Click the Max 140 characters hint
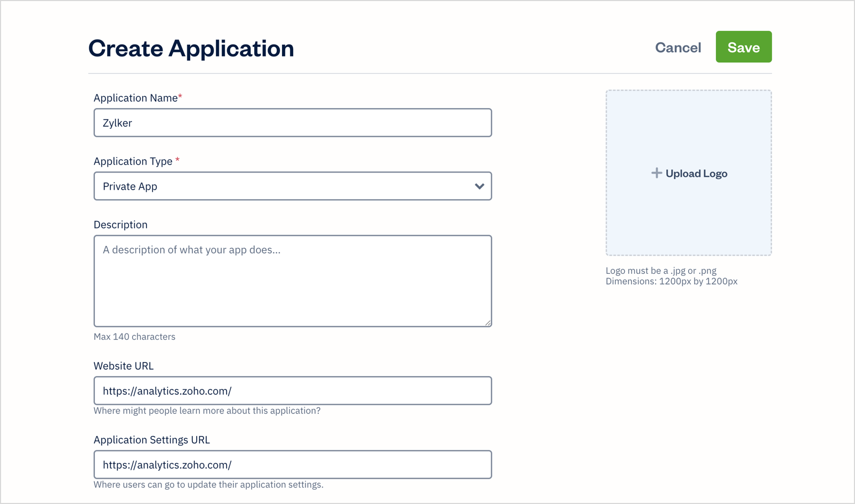Screen dimensions: 855x504 point(134,337)
